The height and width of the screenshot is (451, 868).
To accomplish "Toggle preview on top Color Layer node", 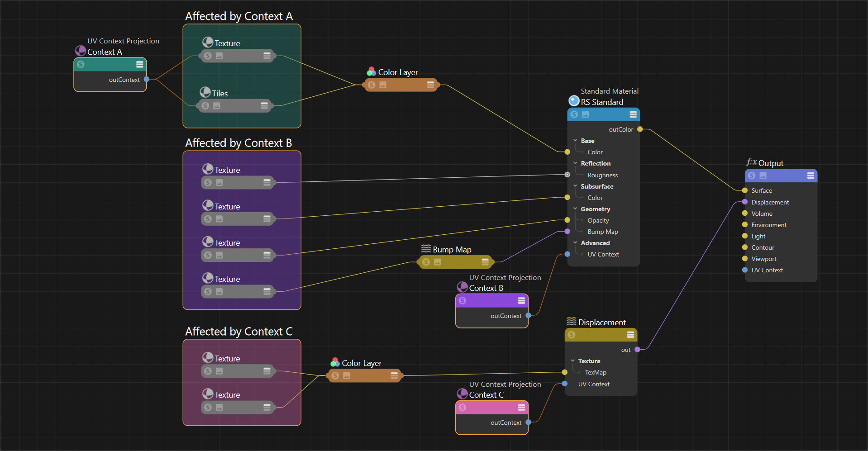I will pos(383,85).
